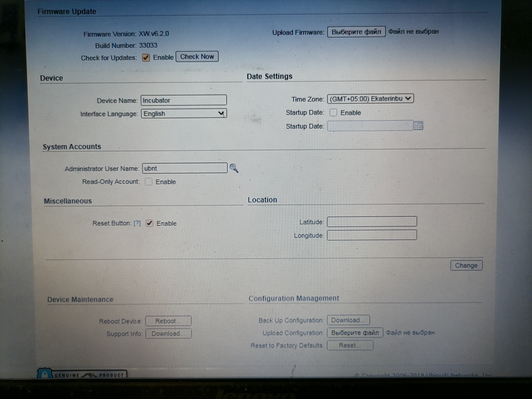Download the Support Info file
The height and width of the screenshot is (399, 532).
tap(168, 334)
